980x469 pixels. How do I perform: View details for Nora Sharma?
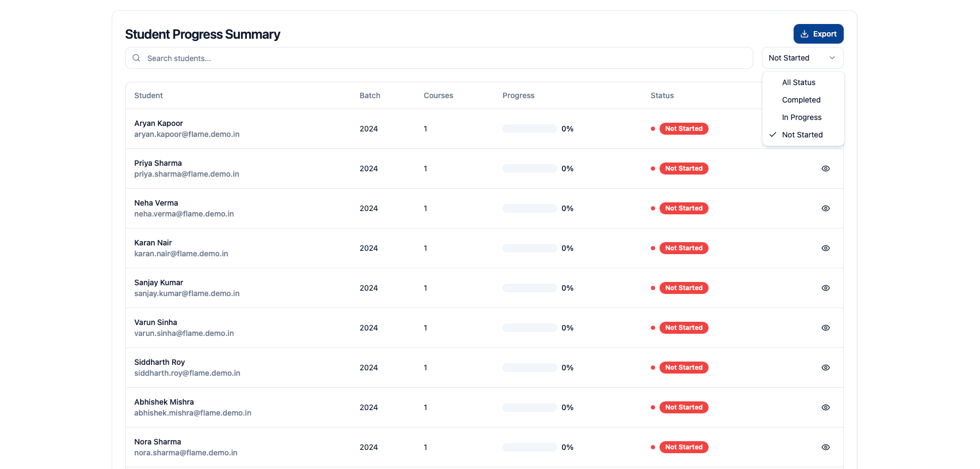(826, 447)
